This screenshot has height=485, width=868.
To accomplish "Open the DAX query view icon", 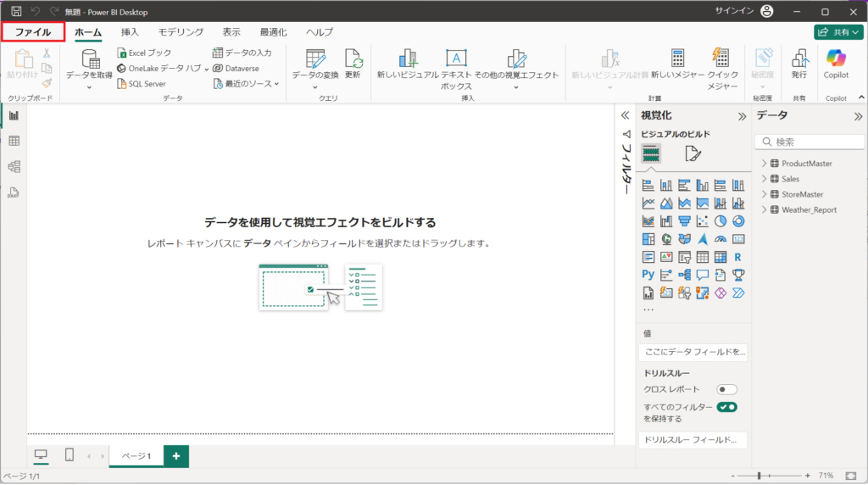I will click(x=14, y=192).
